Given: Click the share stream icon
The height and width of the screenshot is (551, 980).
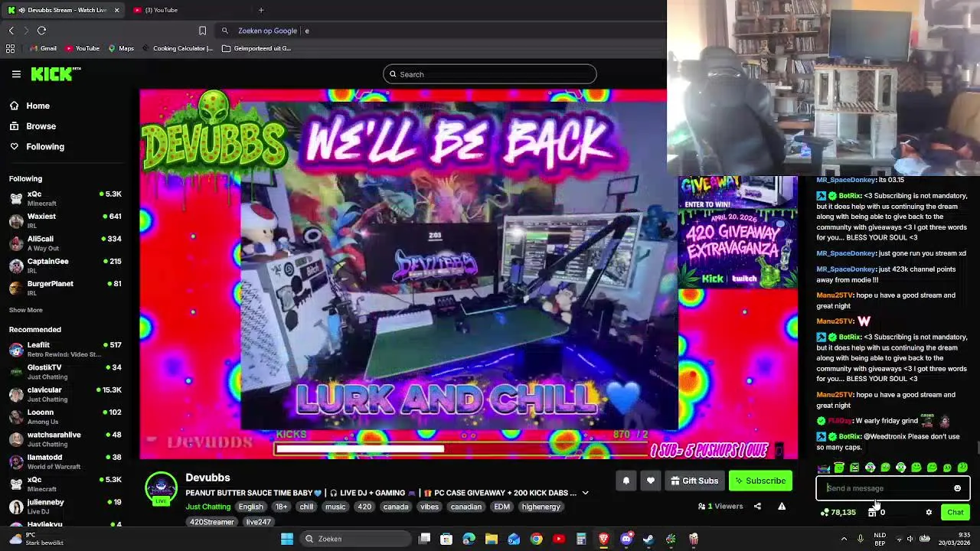Looking at the screenshot, I should (x=757, y=506).
